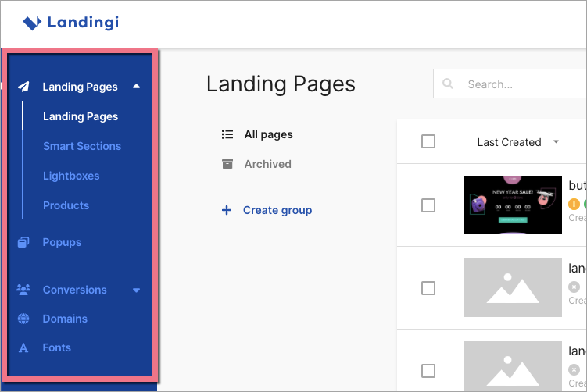The height and width of the screenshot is (392, 587).
Task: Open Lightboxes in the sidebar
Action: (x=71, y=176)
